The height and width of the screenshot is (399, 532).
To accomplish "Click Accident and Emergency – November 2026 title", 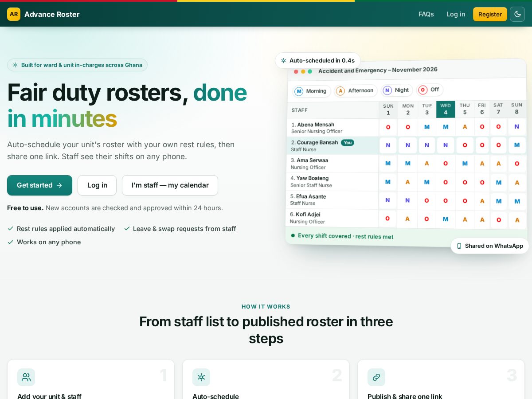I will [x=378, y=70].
